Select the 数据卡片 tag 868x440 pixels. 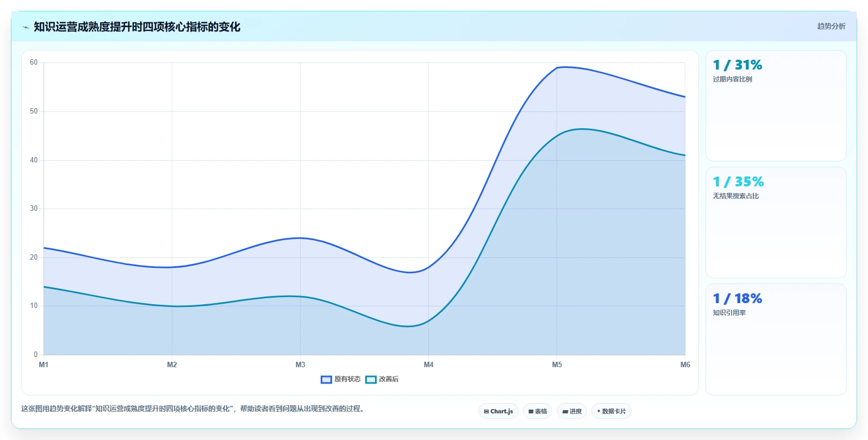[x=611, y=411]
